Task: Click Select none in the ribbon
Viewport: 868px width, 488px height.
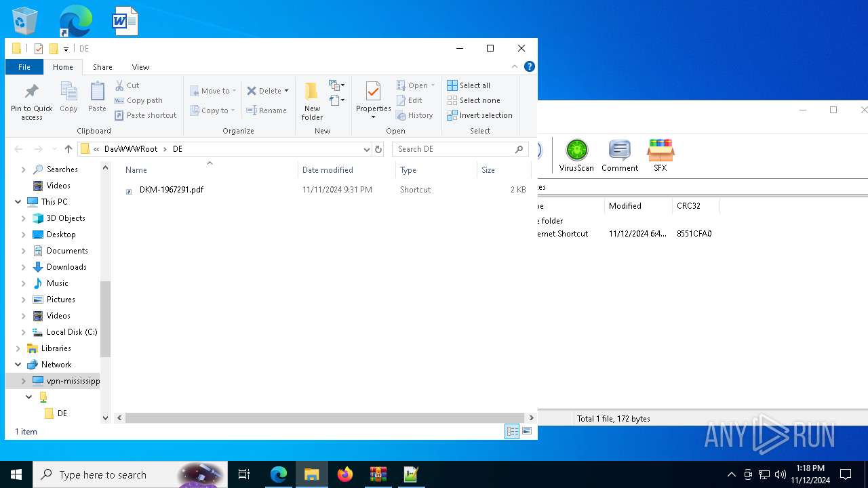Action: [x=473, y=100]
